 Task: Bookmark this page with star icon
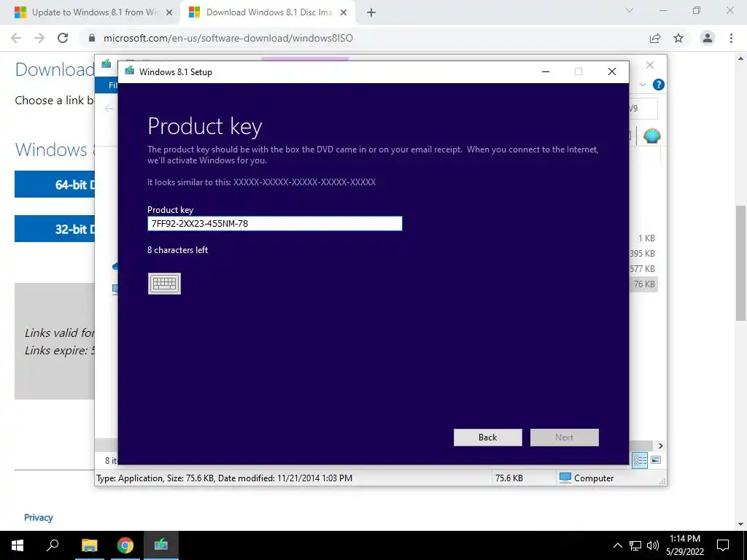tap(678, 38)
